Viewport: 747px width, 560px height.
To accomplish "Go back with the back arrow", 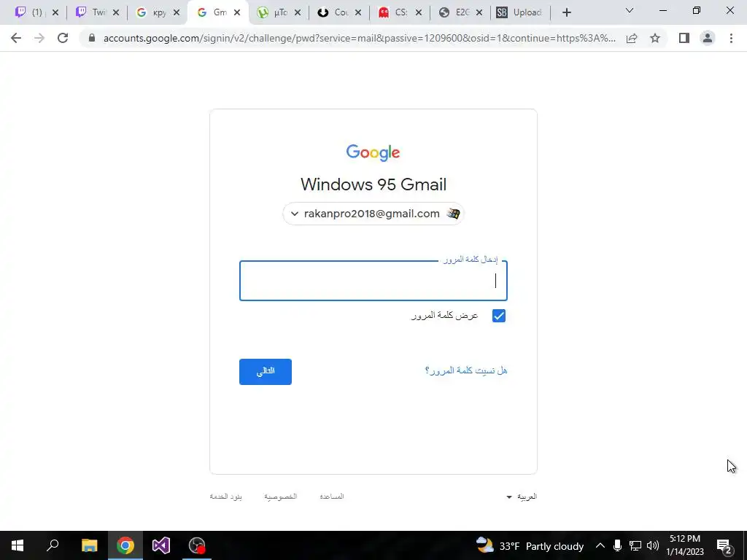I will tap(16, 38).
